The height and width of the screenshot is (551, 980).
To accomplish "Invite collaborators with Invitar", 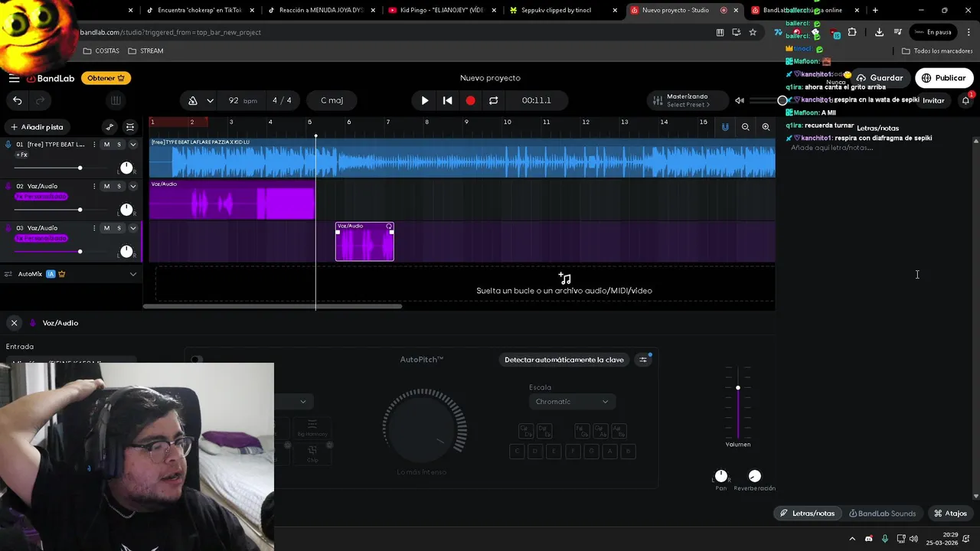I will pyautogui.click(x=933, y=100).
